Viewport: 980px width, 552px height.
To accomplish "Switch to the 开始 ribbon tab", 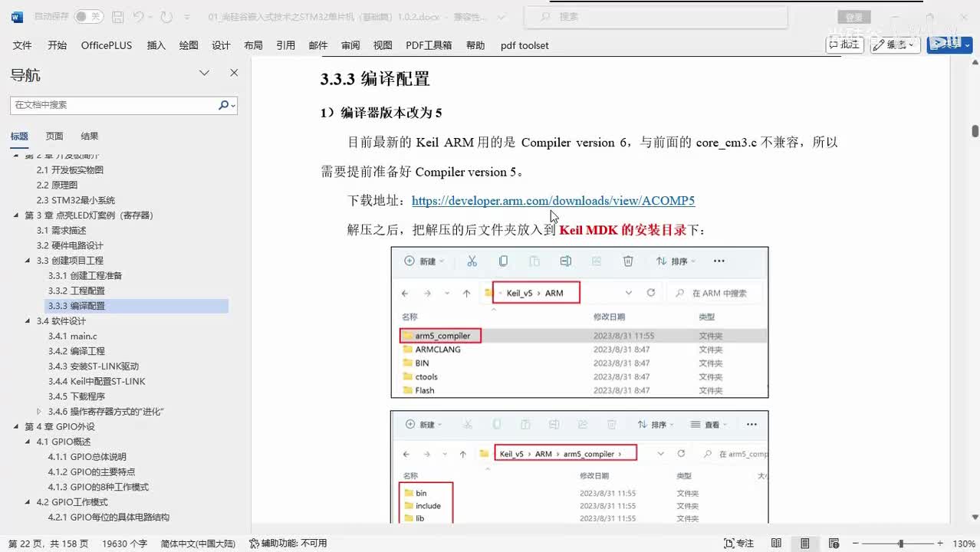I will (x=58, y=45).
